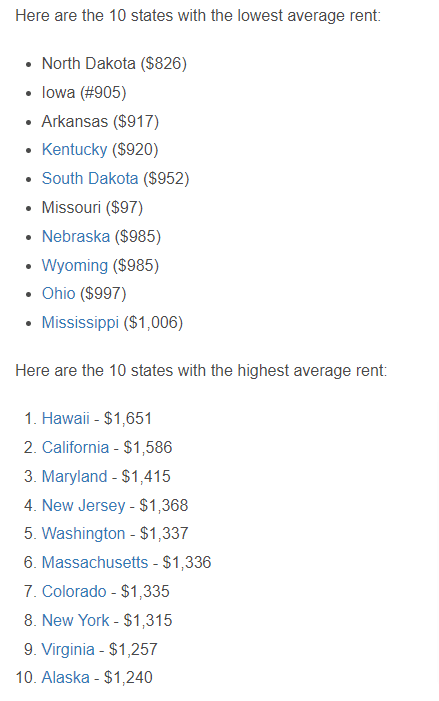The image size is (439, 701).
Task: Click the Massachusetts link
Action: [x=95, y=562]
